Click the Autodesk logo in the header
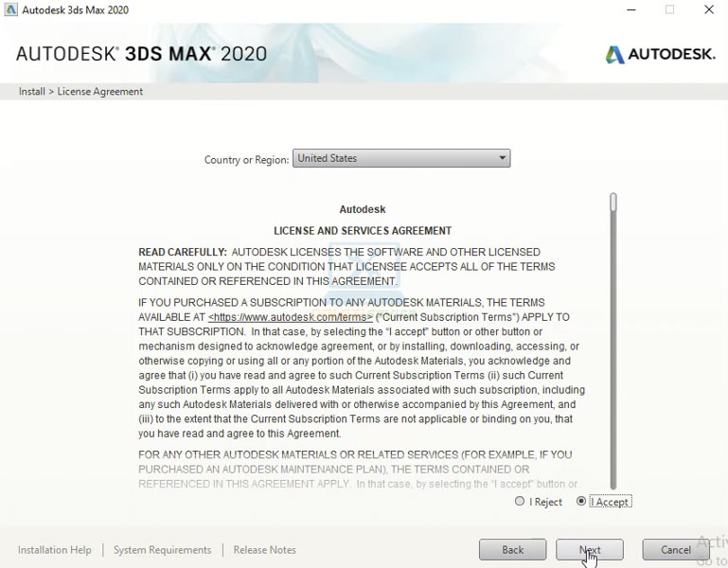The width and height of the screenshot is (728, 568). 660,54
